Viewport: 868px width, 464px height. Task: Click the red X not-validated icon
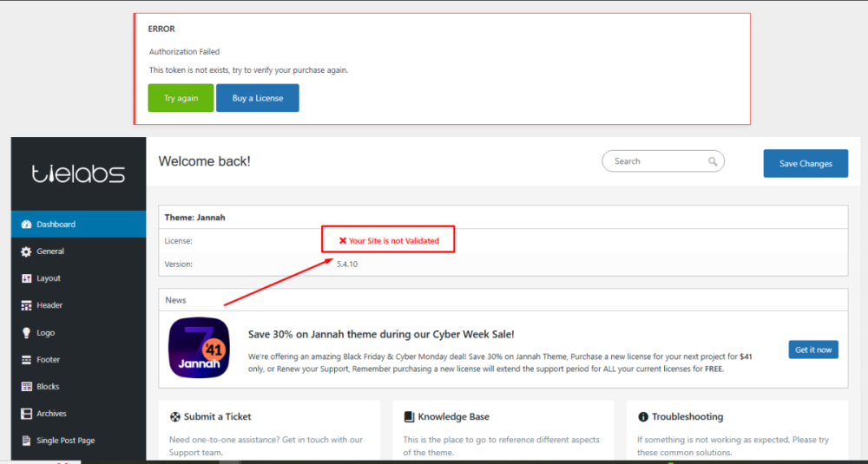[x=343, y=240]
